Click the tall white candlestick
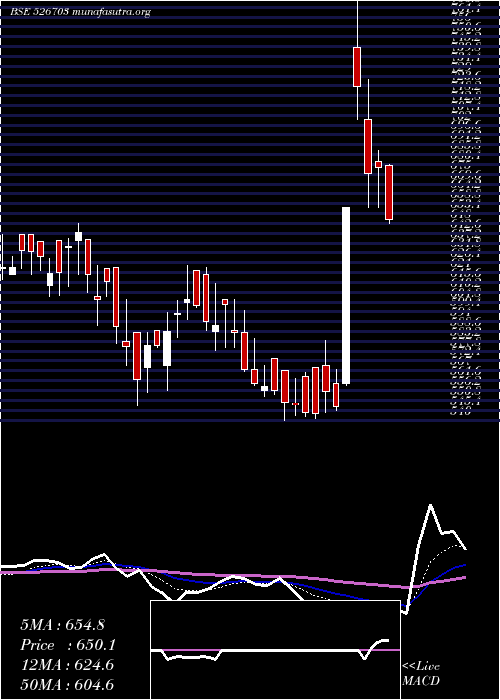This screenshot has width=500, height=700. [346, 295]
